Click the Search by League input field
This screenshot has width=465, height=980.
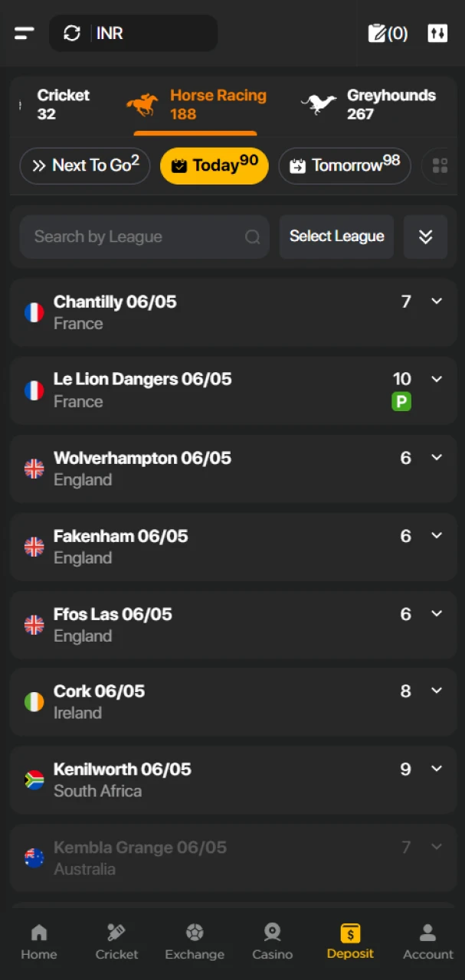[x=145, y=237]
